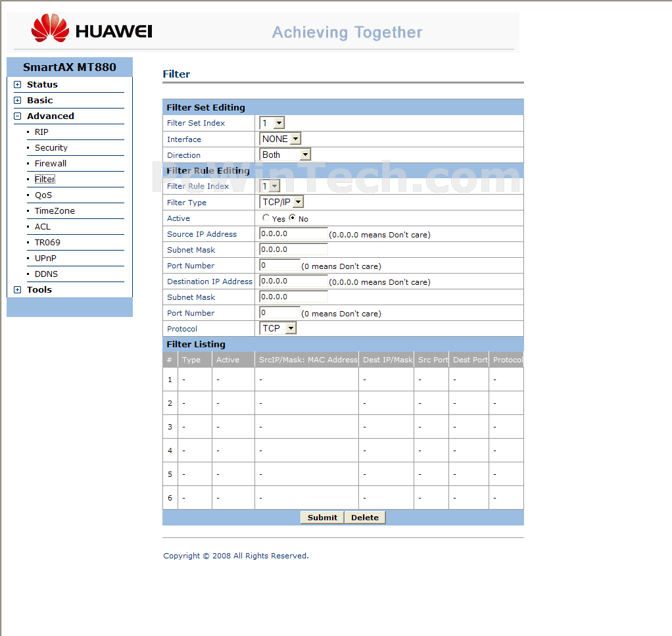Open the DDNS settings

[x=46, y=274]
